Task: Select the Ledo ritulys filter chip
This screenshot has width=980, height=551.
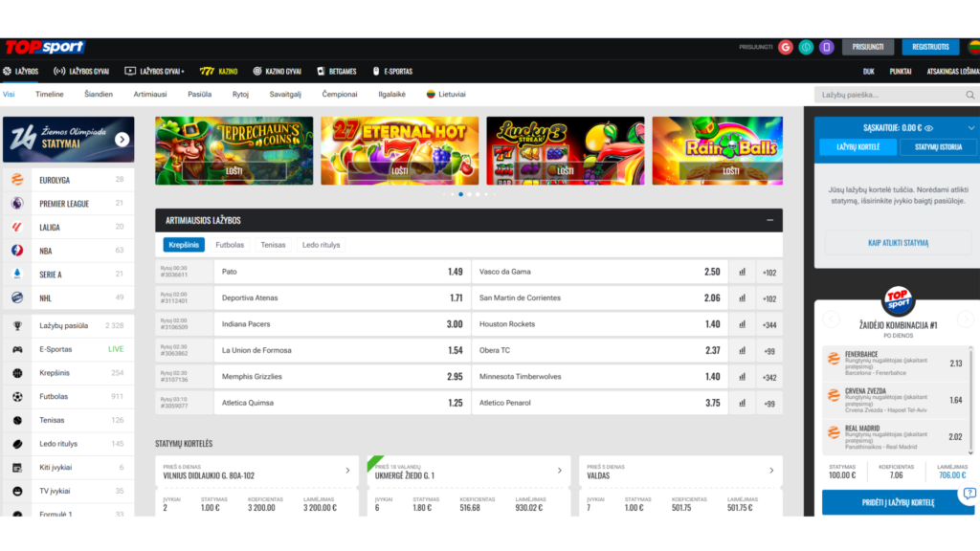Action: pyautogui.click(x=321, y=245)
